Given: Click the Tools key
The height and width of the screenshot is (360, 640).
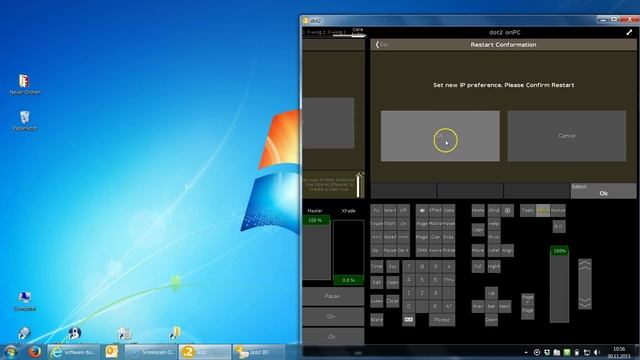Looking at the screenshot, I should 527,211.
